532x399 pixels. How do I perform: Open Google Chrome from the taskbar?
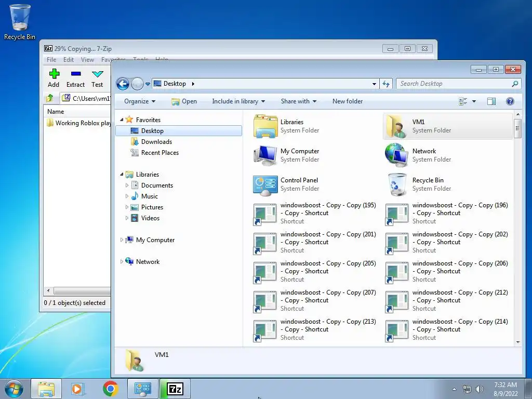click(x=111, y=389)
